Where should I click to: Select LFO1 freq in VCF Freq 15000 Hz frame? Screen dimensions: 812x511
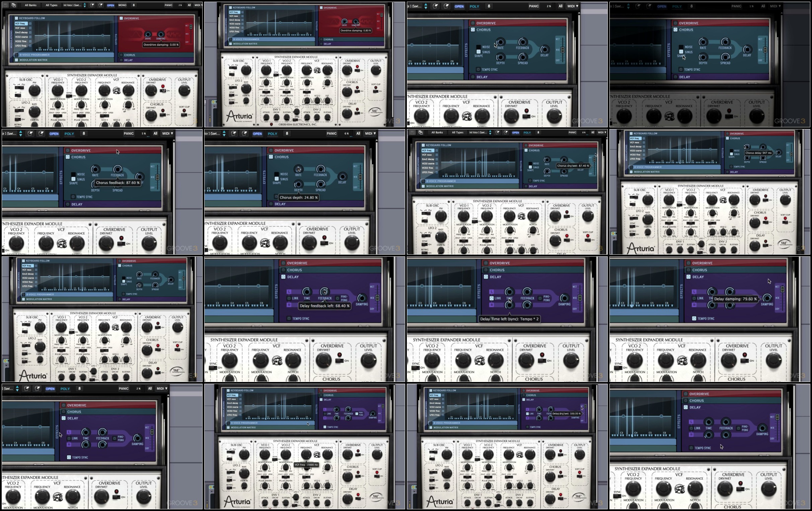pyautogui.click(x=233, y=415)
